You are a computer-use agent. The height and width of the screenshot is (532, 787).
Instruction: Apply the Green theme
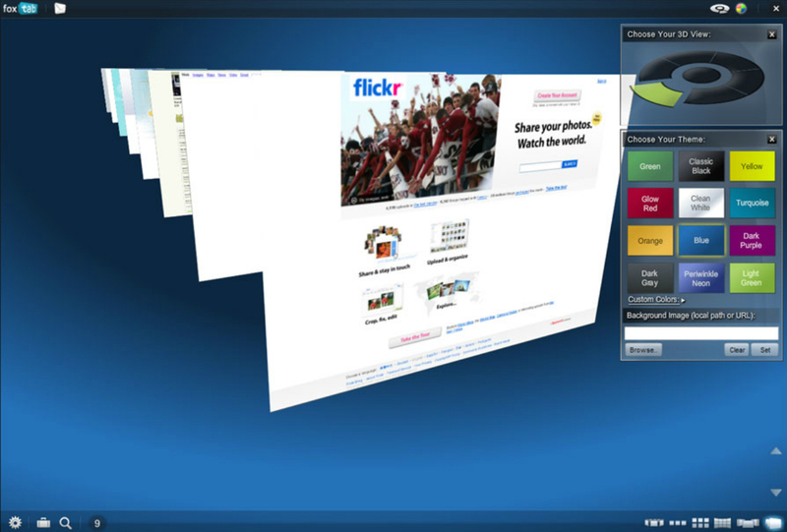(650, 166)
